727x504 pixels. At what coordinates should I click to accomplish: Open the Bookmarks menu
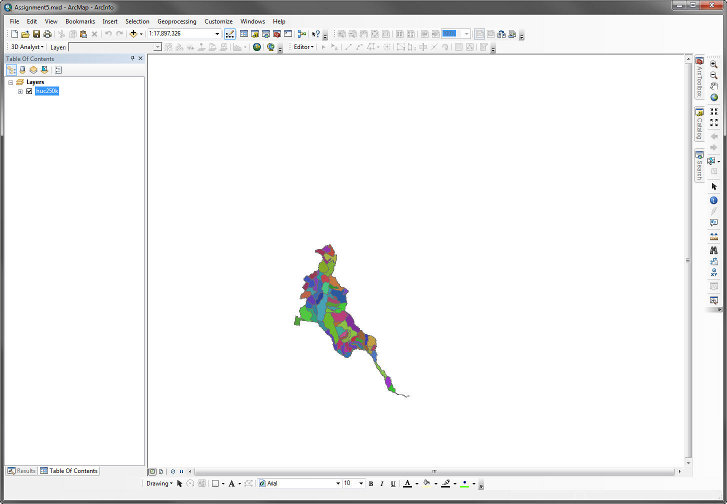(x=80, y=21)
